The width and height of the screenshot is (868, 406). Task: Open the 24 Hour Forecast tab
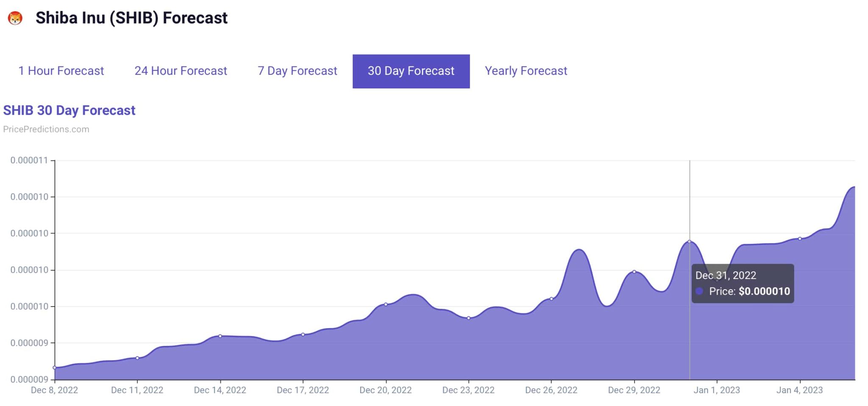tap(181, 71)
